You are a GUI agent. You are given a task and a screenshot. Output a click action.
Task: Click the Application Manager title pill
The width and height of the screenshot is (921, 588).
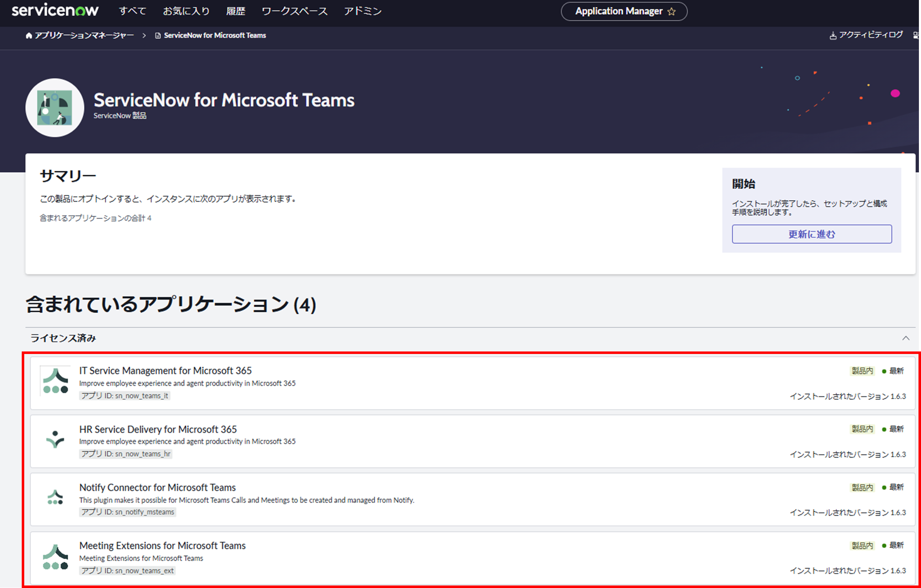point(618,11)
